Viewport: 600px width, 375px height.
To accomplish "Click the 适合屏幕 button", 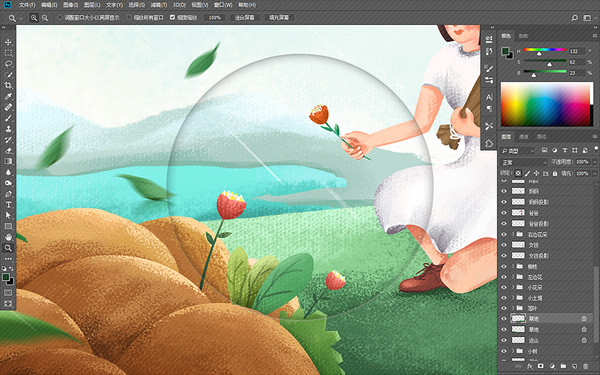I will pos(245,18).
